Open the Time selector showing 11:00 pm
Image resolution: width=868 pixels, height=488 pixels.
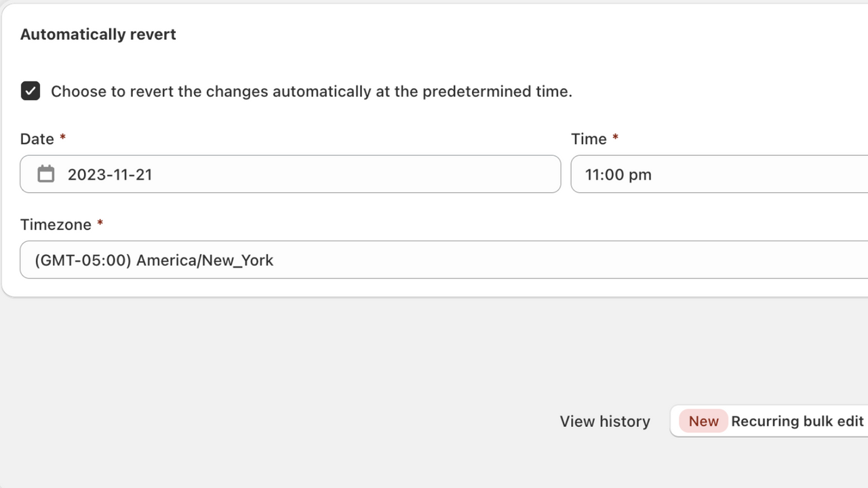pyautogui.click(x=719, y=174)
